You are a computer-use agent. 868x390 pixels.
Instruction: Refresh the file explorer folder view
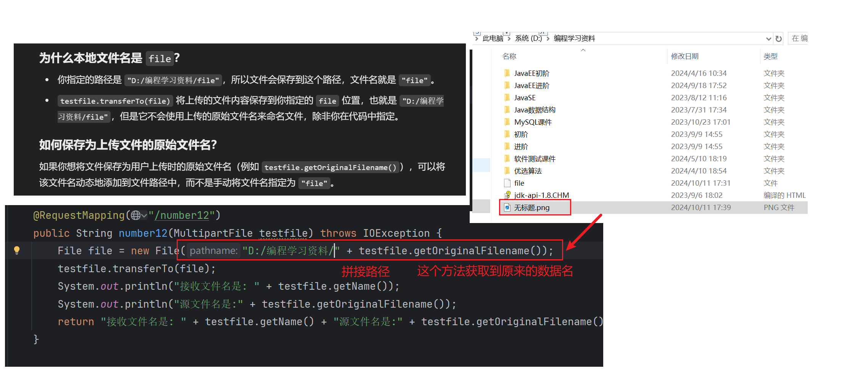click(779, 39)
